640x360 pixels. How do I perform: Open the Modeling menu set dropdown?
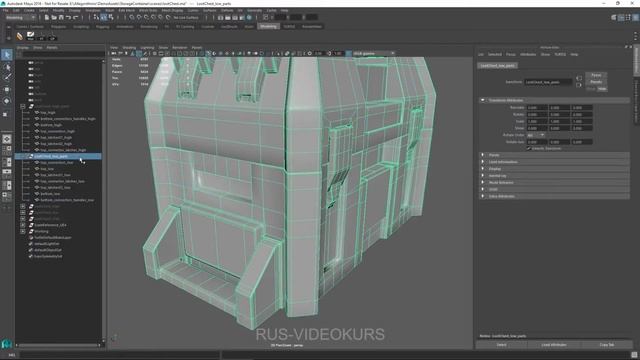coord(20,18)
